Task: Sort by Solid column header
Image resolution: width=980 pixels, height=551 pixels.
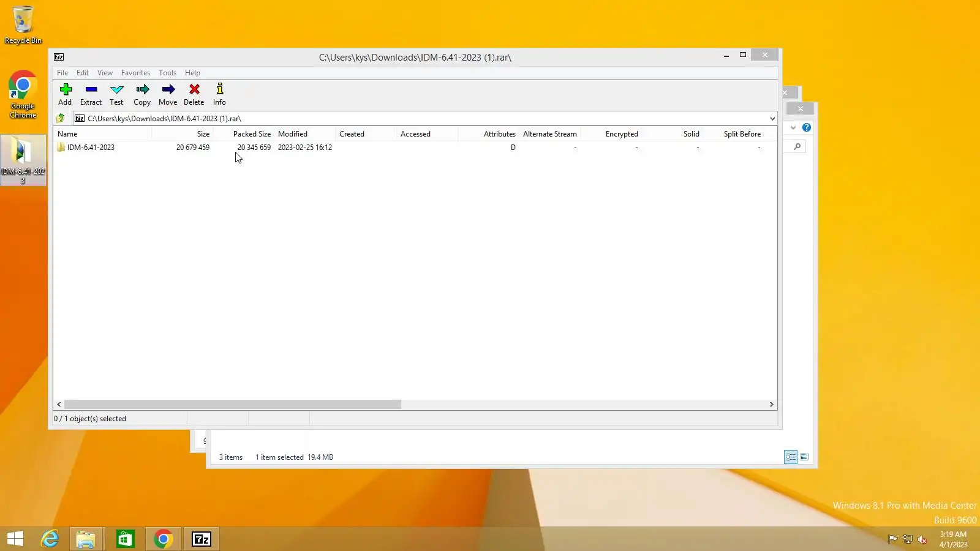Action: pos(672,134)
